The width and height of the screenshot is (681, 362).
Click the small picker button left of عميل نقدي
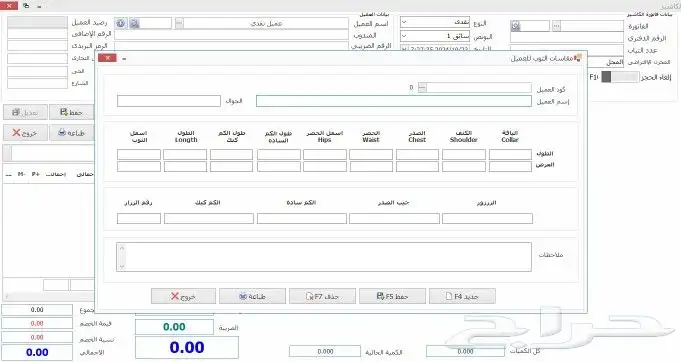179,23
